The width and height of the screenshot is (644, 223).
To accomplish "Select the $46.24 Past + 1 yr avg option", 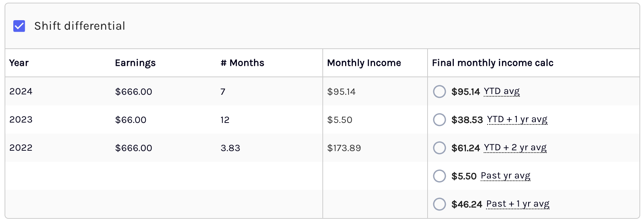I will [x=439, y=204].
